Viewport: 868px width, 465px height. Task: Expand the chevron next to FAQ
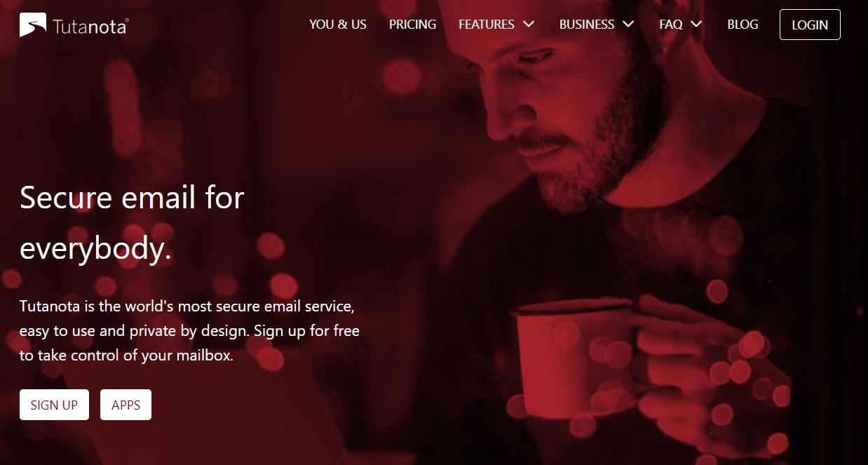pos(696,25)
